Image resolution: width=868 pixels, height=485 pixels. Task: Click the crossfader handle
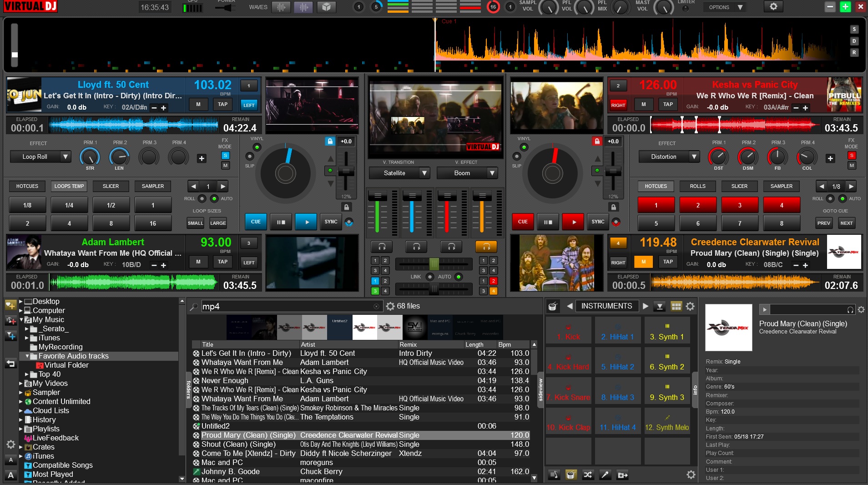tap(434, 263)
